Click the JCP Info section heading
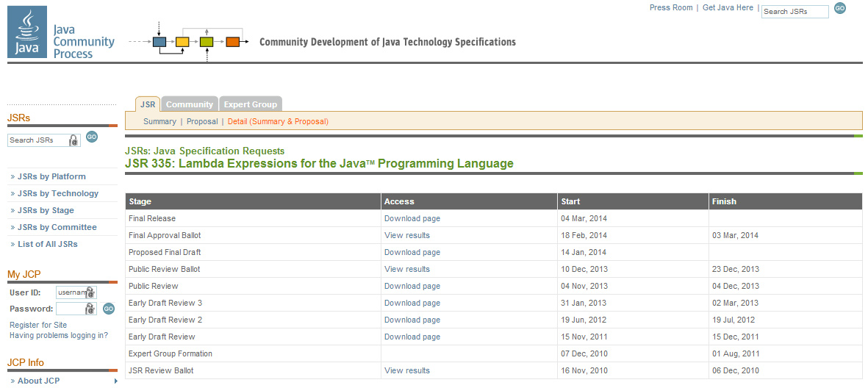The height and width of the screenshot is (388, 868). pos(26,362)
